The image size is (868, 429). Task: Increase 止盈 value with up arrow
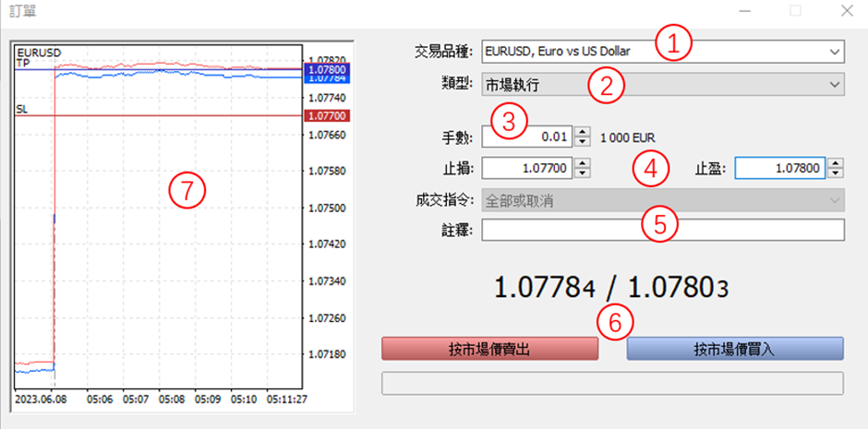pos(835,163)
